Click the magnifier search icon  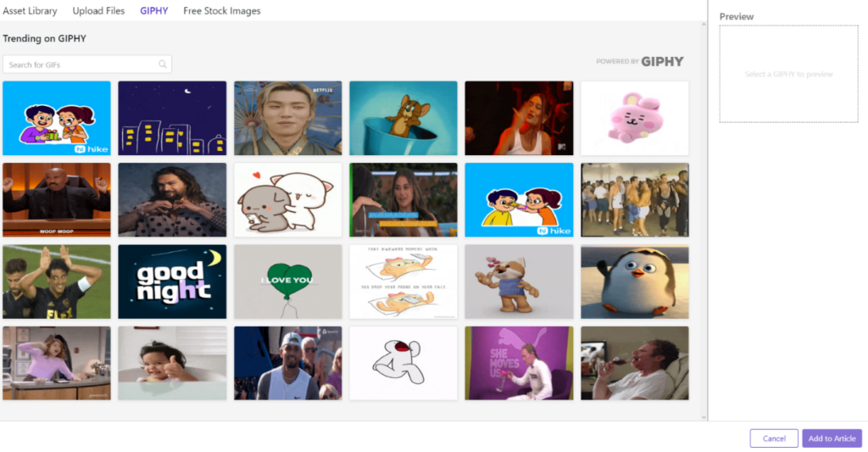(x=163, y=64)
